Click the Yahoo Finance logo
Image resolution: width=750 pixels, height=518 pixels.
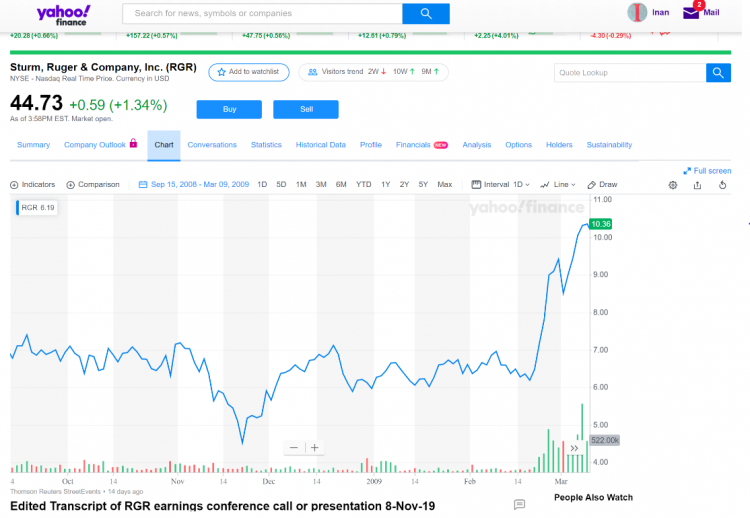(63, 13)
